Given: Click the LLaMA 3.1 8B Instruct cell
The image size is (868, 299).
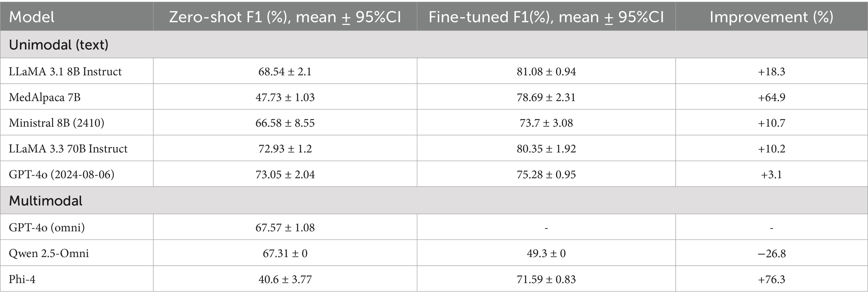Looking at the screenshot, I should (65, 72).
